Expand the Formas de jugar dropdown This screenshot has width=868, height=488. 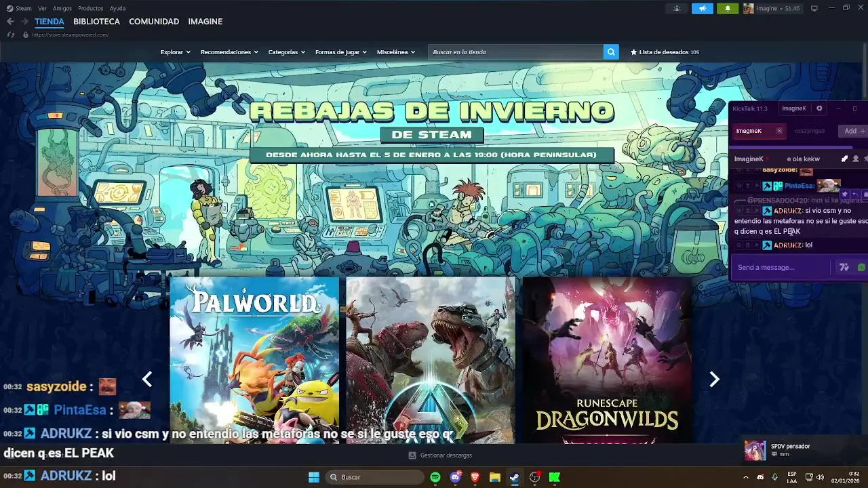(340, 52)
